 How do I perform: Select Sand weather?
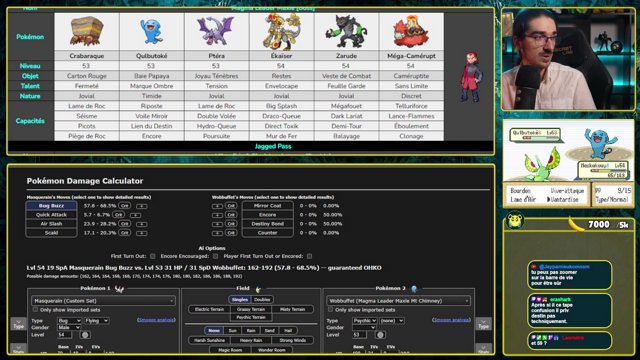point(269,331)
